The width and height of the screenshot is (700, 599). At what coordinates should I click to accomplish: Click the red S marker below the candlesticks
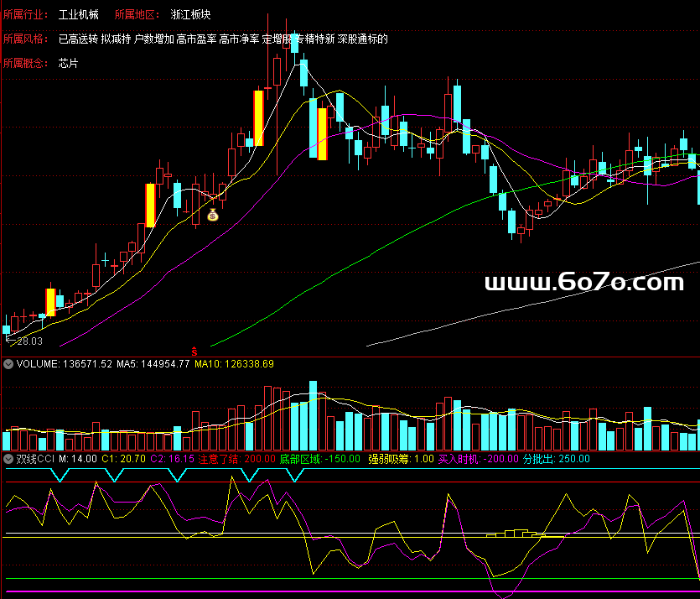coord(194,350)
